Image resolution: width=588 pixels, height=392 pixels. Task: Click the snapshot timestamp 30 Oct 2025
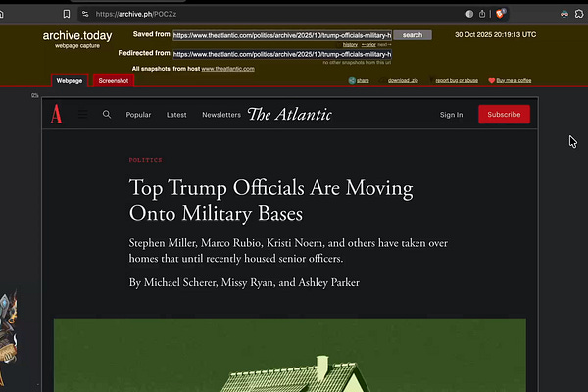tap(495, 35)
